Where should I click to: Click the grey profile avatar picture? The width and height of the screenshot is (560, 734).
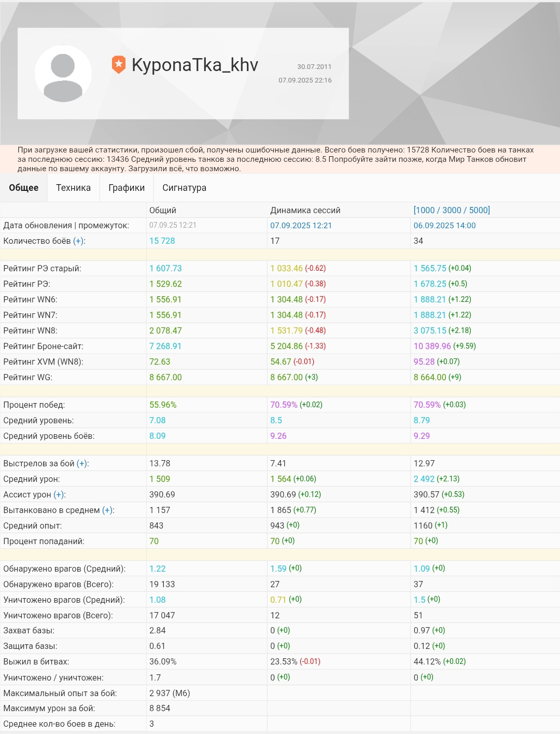coord(63,74)
